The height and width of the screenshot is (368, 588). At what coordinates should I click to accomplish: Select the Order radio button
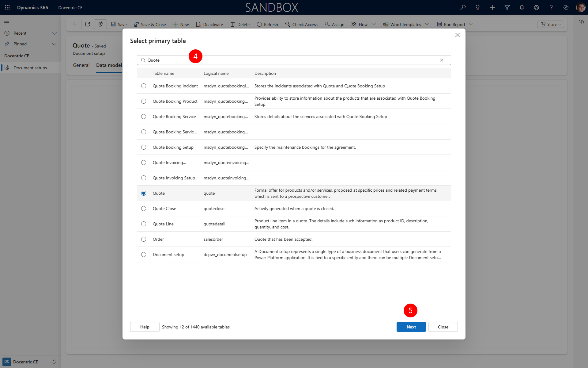coord(144,239)
